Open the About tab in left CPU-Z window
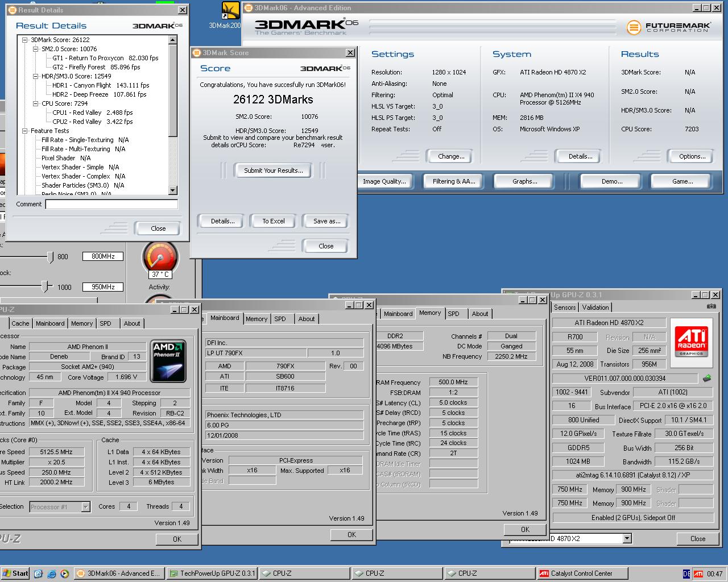728x582 pixels. point(132,323)
